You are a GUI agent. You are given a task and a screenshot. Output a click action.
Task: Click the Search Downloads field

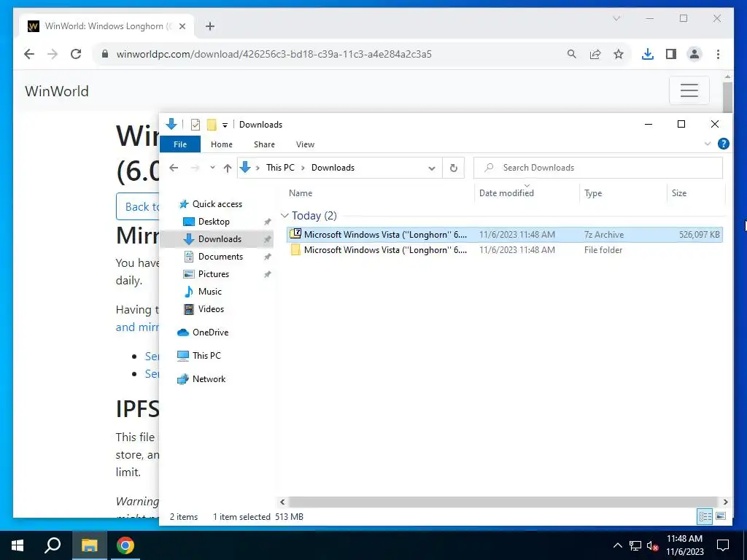(x=598, y=168)
